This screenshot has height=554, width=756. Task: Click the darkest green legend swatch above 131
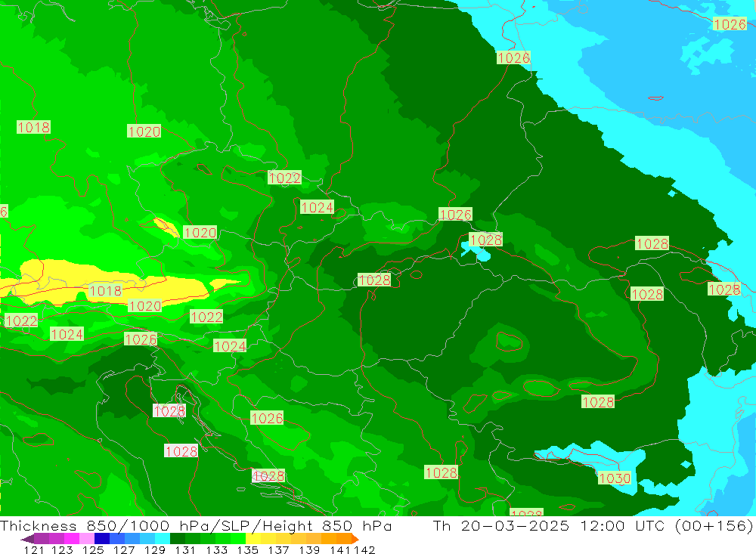[178, 539]
